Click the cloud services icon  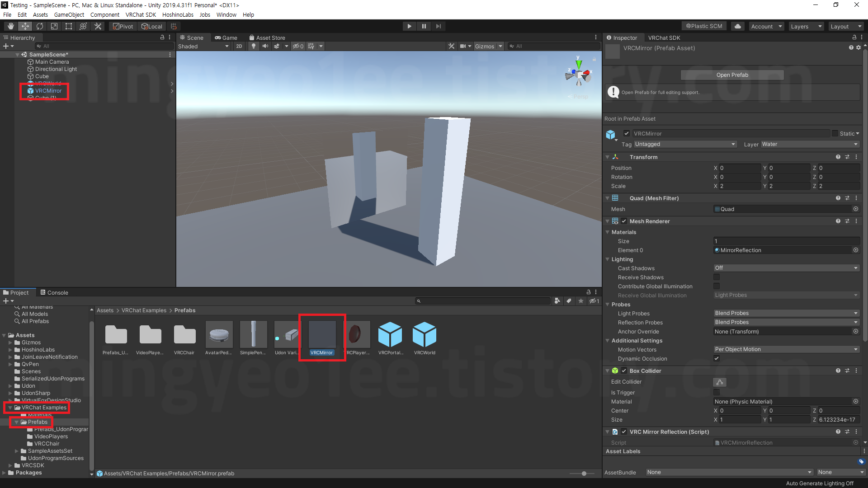point(738,26)
